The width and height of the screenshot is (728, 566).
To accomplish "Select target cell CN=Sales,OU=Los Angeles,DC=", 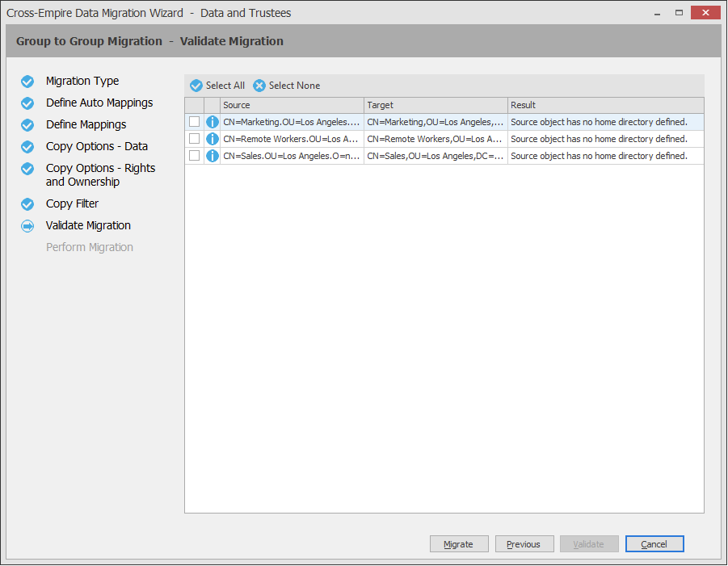I will [x=436, y=156].
